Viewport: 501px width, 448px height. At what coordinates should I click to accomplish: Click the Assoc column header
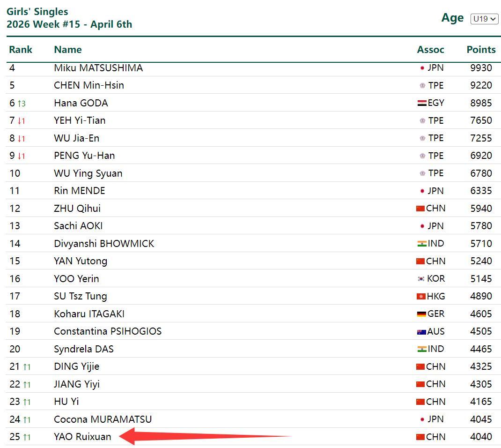click(x=430, y=50)
